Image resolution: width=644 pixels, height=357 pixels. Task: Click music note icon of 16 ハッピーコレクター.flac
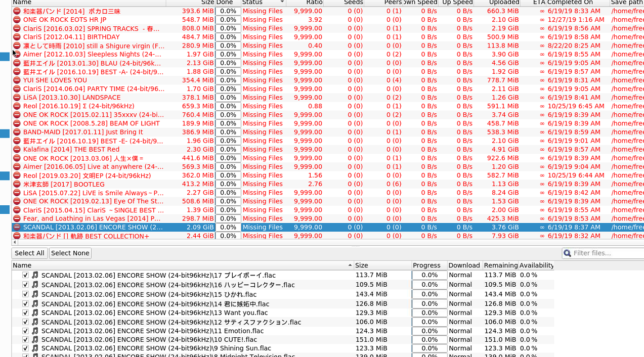[35, 285]
